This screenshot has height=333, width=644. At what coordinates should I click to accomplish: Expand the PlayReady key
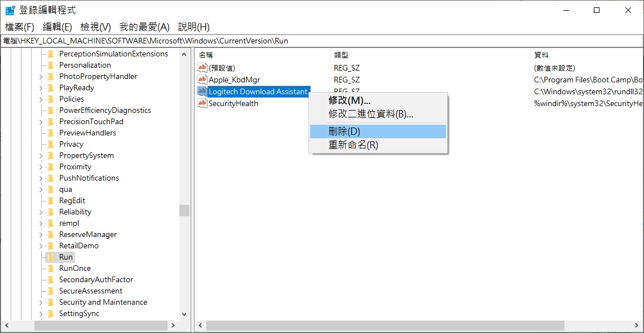click(41, 87)
